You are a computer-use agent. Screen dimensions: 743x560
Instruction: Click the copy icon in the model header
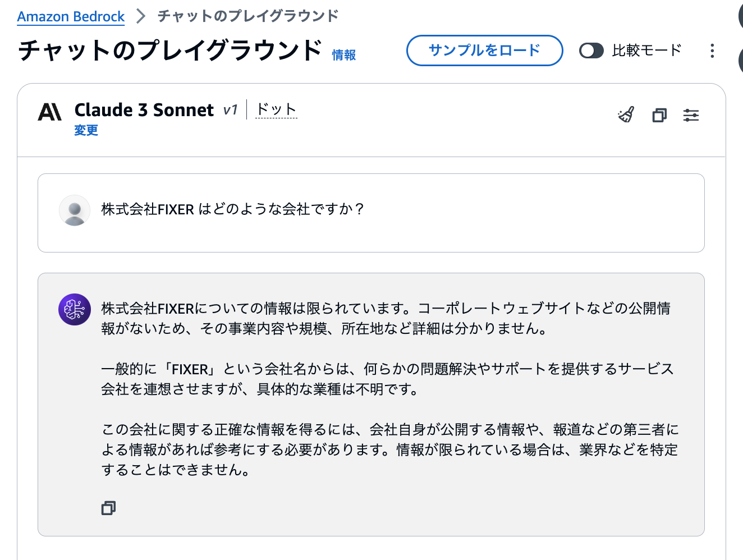click(x=659, y=116)
